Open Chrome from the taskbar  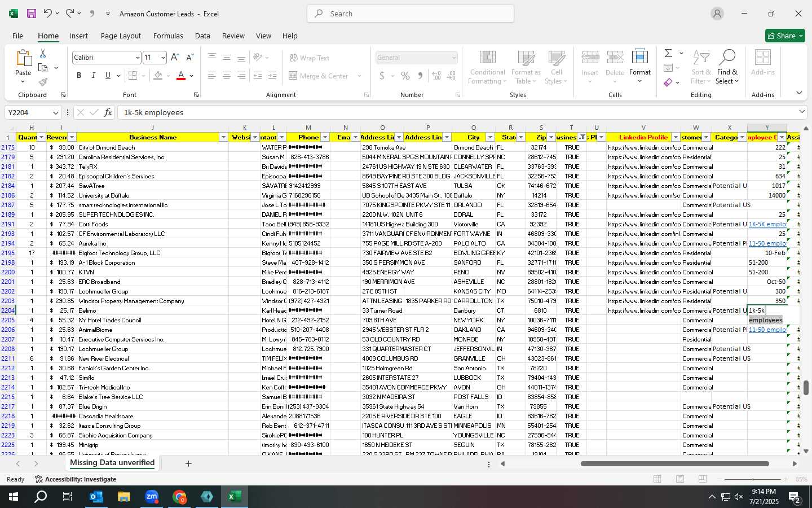click(x=179, y=497)
